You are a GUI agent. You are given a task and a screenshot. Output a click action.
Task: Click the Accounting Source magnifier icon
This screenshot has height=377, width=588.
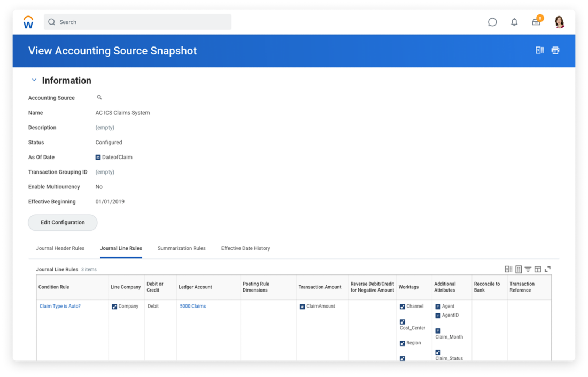point(99,98)
